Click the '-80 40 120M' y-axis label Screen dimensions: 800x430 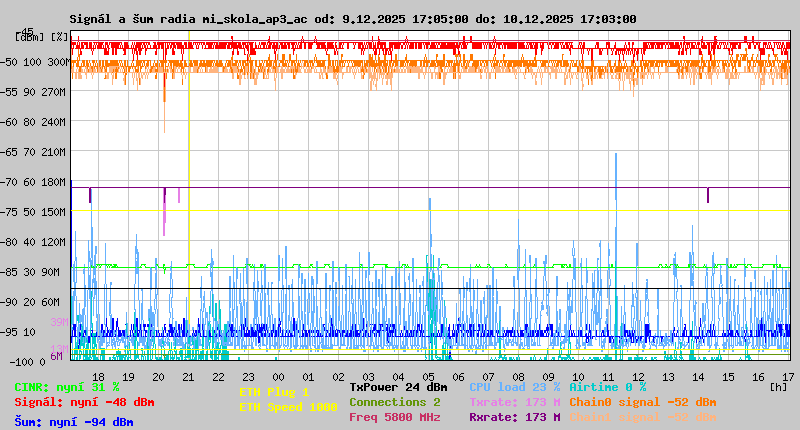click(x=33, y=242)
